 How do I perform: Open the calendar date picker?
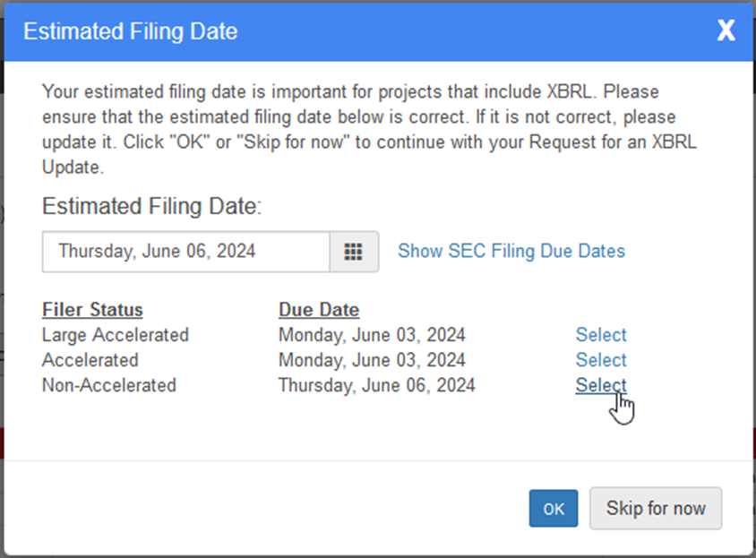(354, 252)
